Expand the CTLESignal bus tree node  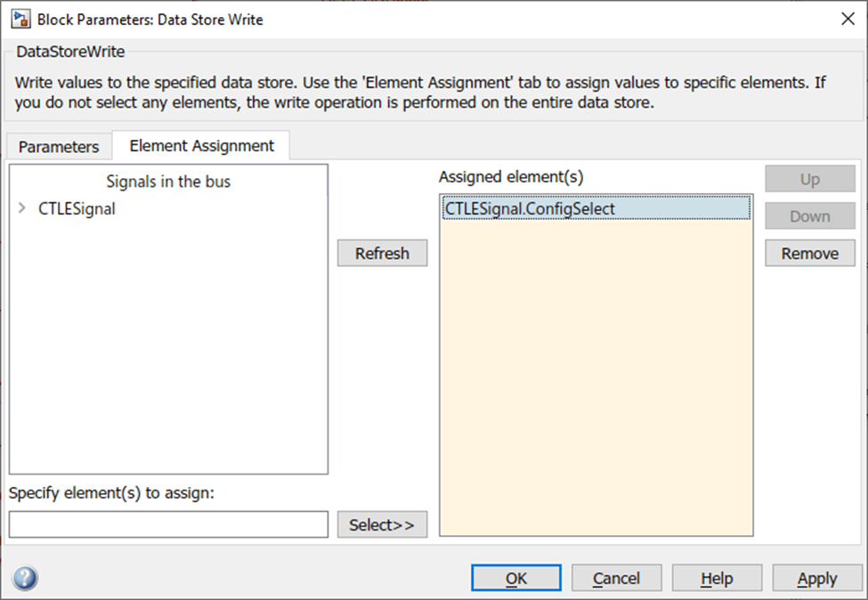click(x=22, y=209)
